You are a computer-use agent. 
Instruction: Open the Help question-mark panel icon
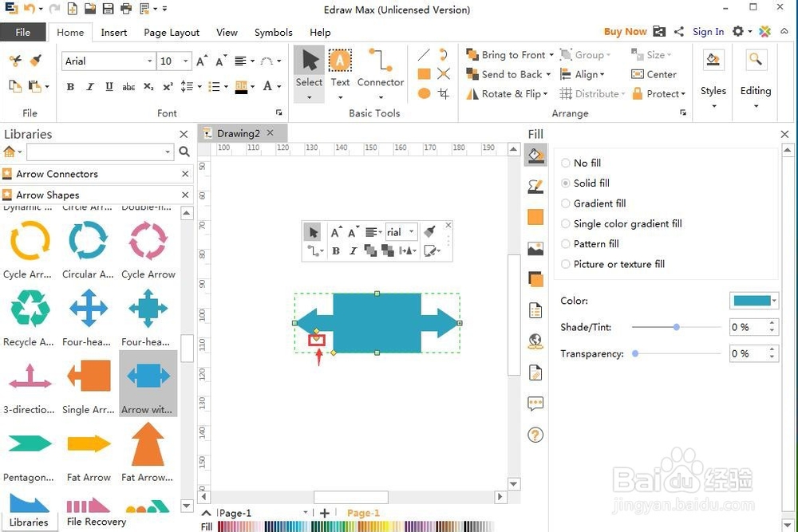[x=535, y=435]
